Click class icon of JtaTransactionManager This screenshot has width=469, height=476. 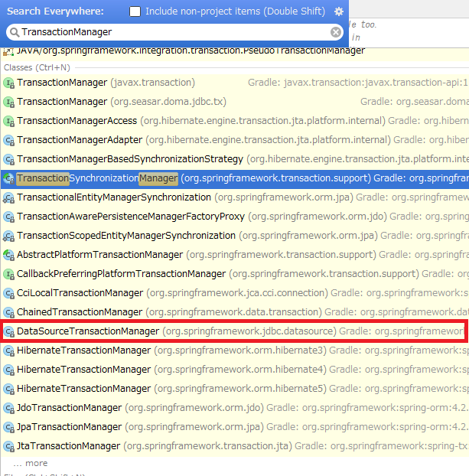click(x=9, y=446)
